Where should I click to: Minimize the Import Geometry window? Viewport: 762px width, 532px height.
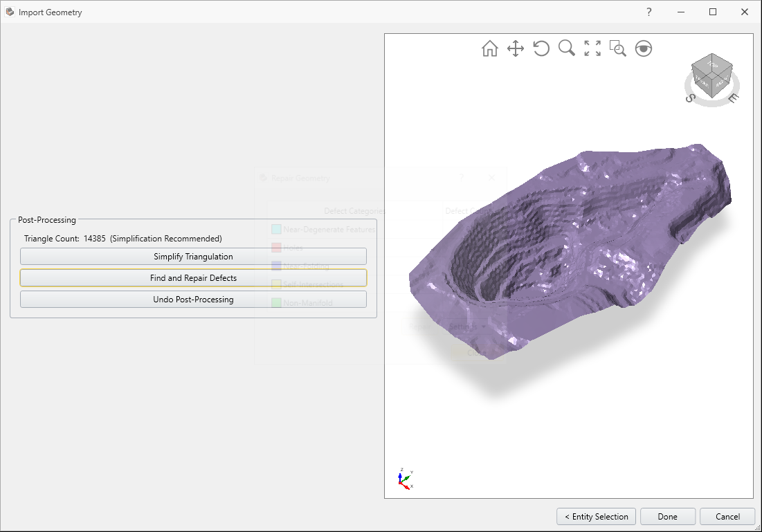point(681,12)
